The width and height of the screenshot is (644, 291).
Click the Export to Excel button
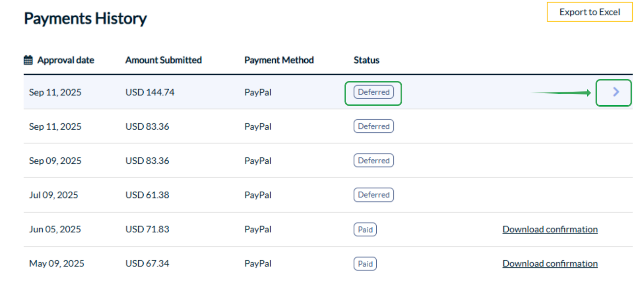click(x=589, y=12)
